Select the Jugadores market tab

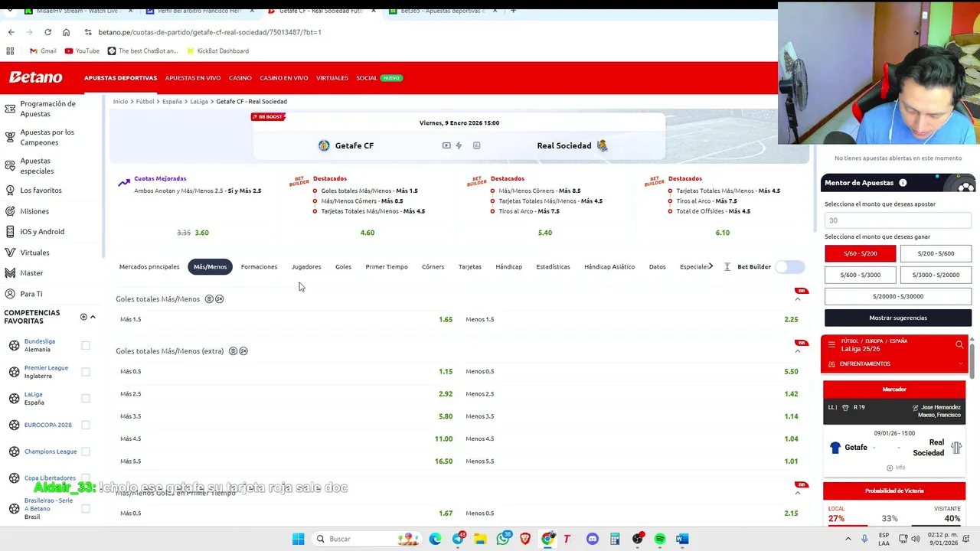tap(306, 266)
